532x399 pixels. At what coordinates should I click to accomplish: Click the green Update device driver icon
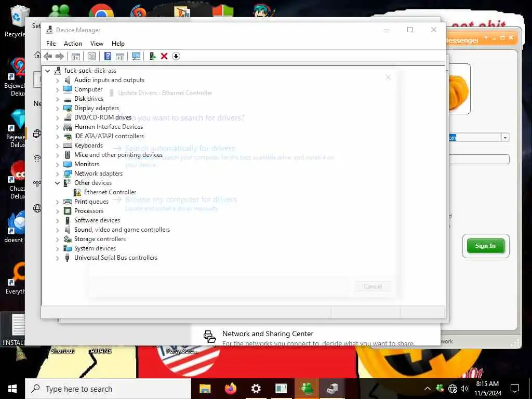[x=152, y=56]
